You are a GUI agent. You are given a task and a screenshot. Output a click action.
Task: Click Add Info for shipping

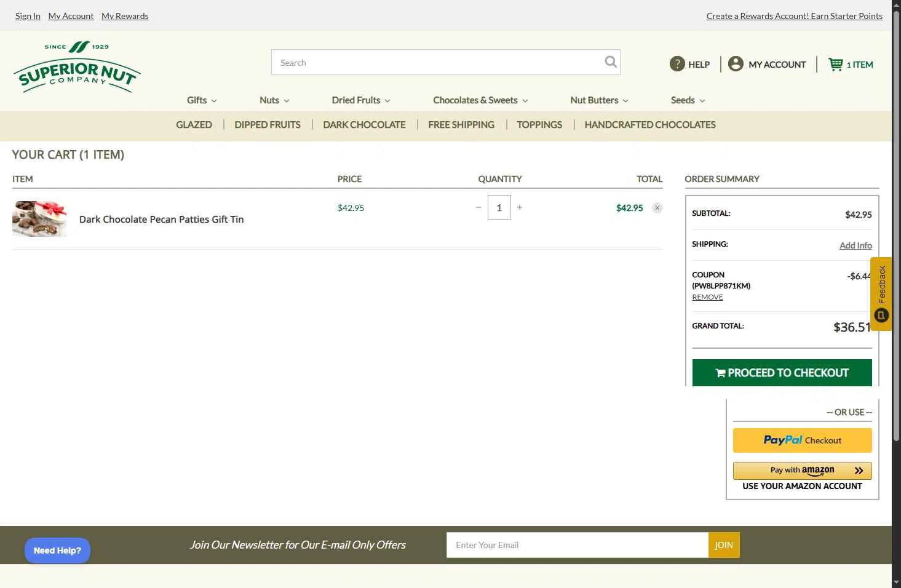click(x=855, y=245)
